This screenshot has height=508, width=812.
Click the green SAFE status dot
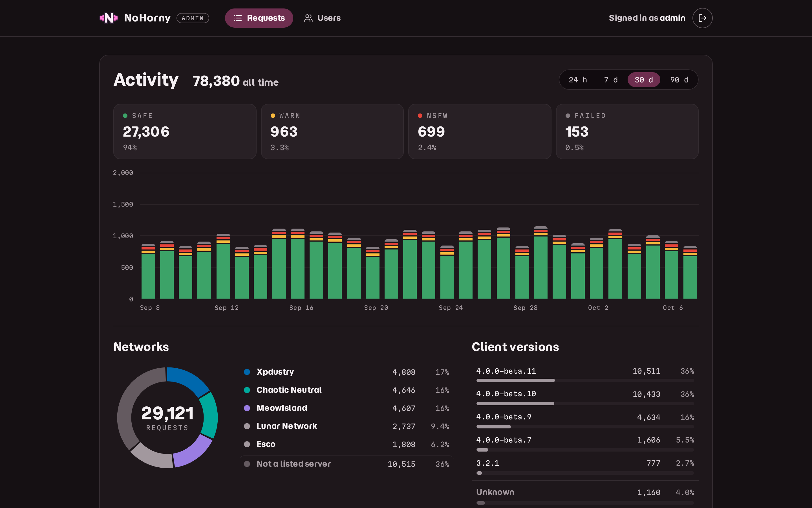click(x=125, y=116)
